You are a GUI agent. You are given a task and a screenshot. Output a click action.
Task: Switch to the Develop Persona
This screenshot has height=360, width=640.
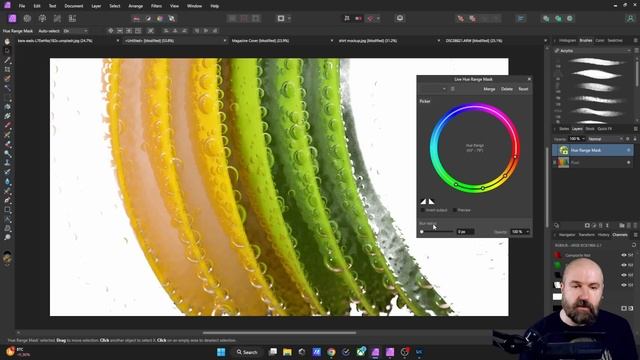tap(42, 18)
